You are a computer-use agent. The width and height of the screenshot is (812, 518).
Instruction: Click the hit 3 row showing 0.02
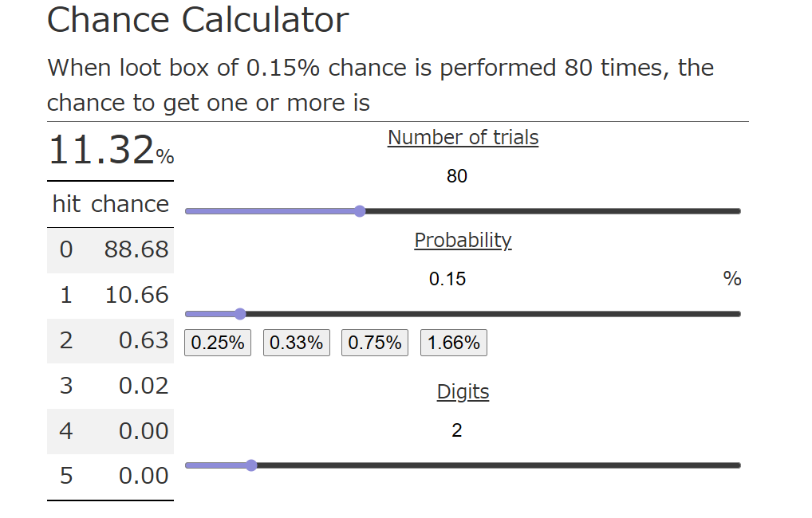(x=111, y=386)
